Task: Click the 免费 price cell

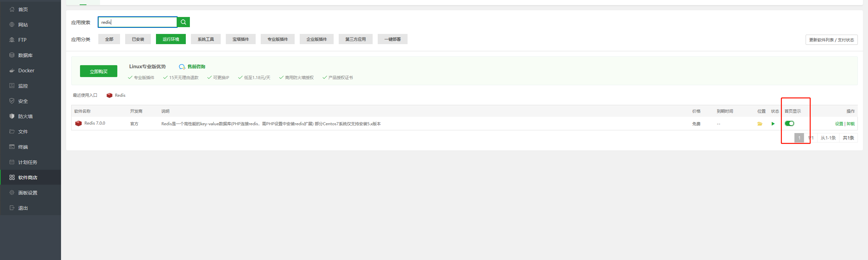Action: [x=696, y=124]
